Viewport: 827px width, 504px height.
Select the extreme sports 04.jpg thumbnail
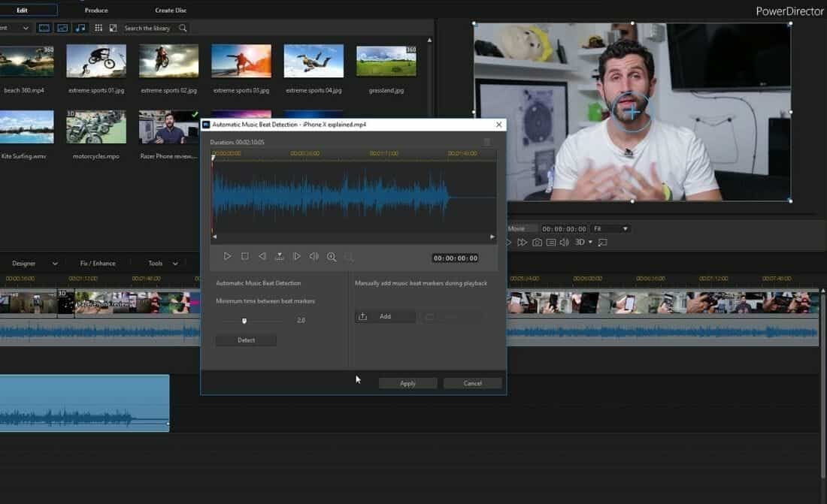[314, 61]
